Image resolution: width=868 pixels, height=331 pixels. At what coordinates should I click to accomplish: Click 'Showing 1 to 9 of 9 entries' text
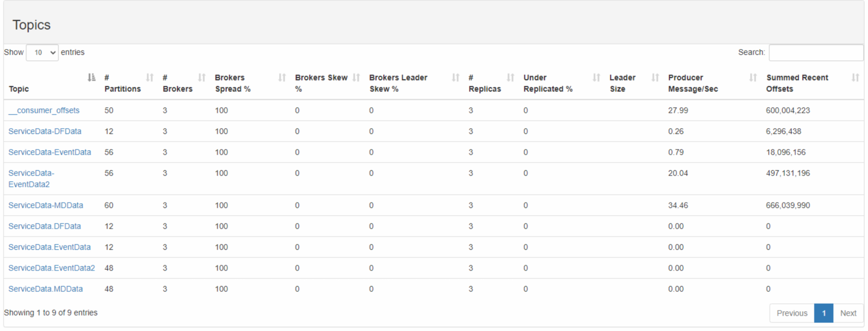coord(51,313)
